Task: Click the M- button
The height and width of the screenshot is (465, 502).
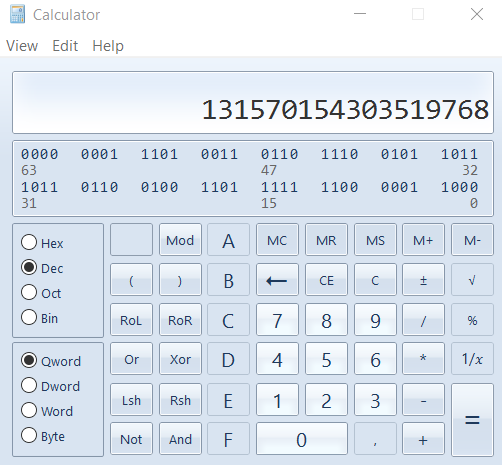Action: (x=472, y=240)
